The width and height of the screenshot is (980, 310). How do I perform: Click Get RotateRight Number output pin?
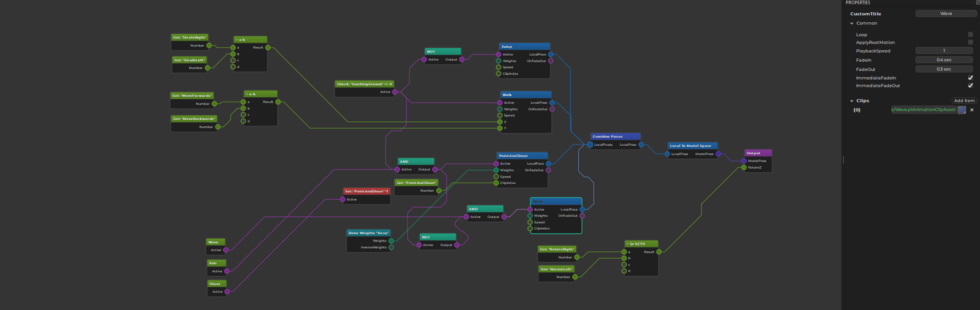[577, 257]
